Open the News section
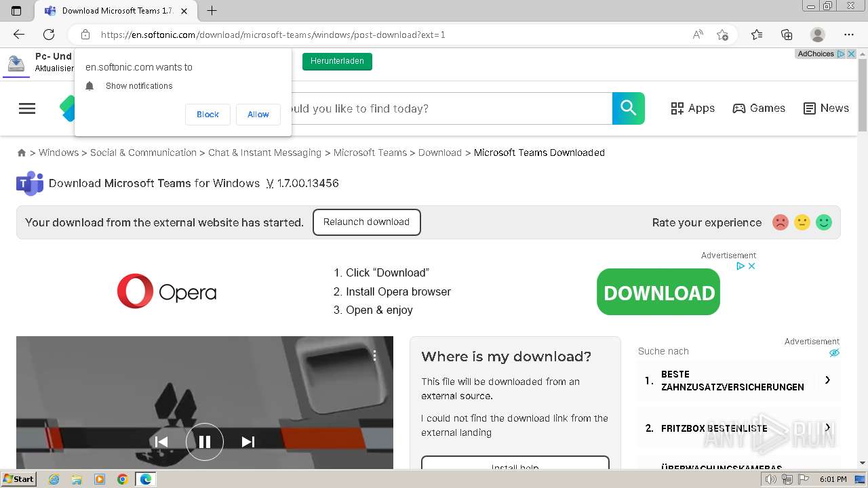868x488 pixels. coord(826,108)
